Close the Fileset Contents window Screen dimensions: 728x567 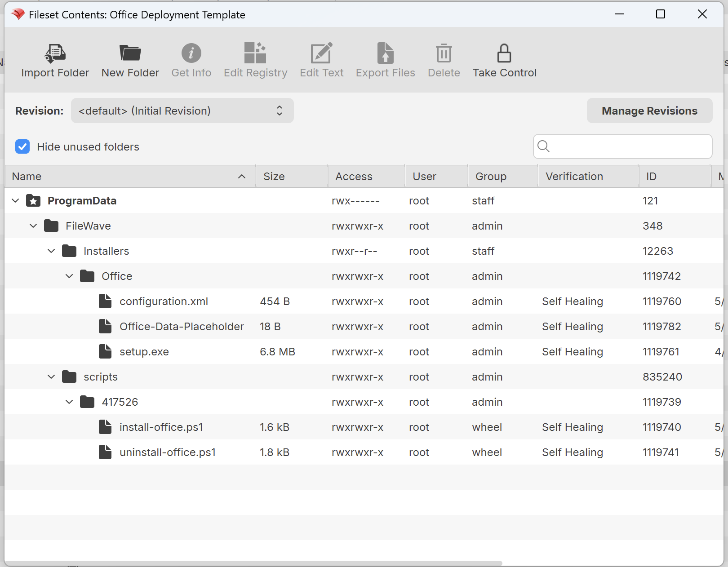(702, 14)
